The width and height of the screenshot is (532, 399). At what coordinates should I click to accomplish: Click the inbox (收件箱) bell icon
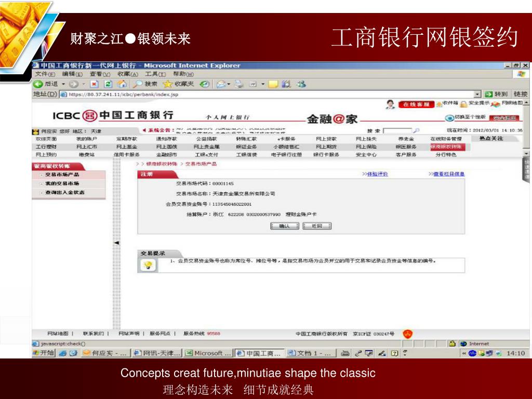pyautogui.click(x=439, y=104)
